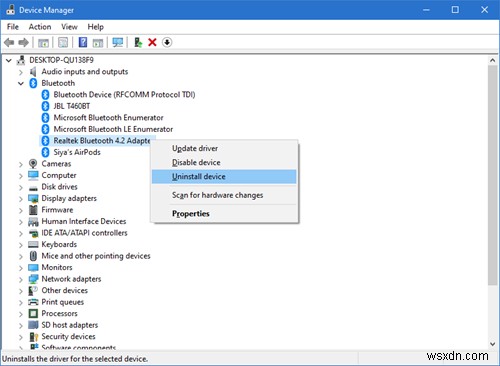Select Uninstall device in context menu
Screen dimensions: 500x366
click(224, 177)
